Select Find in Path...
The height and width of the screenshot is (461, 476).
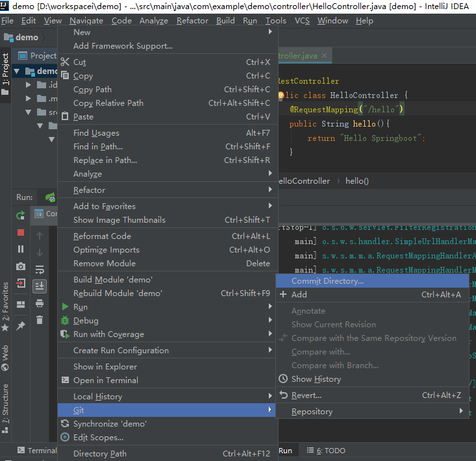tap(168, 147)
